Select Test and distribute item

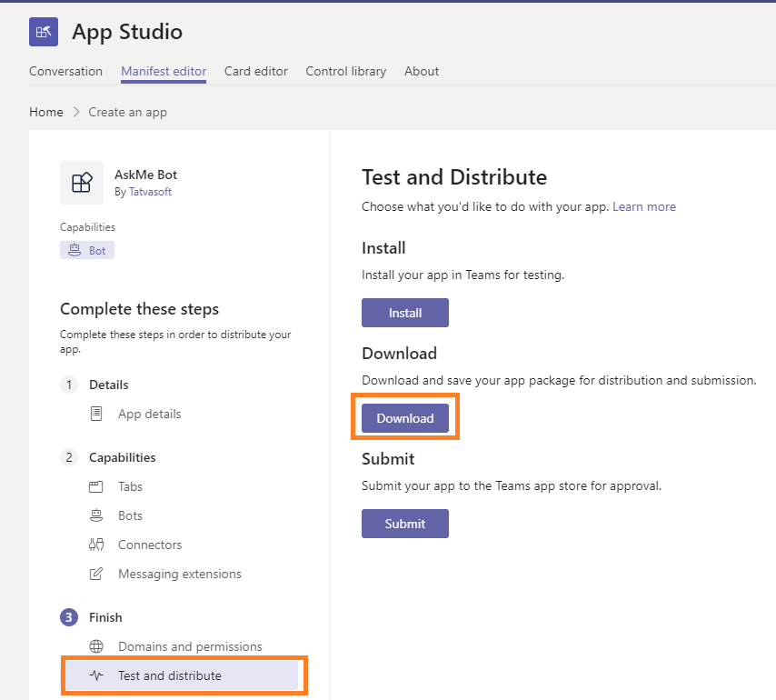(x=182, y=675)
